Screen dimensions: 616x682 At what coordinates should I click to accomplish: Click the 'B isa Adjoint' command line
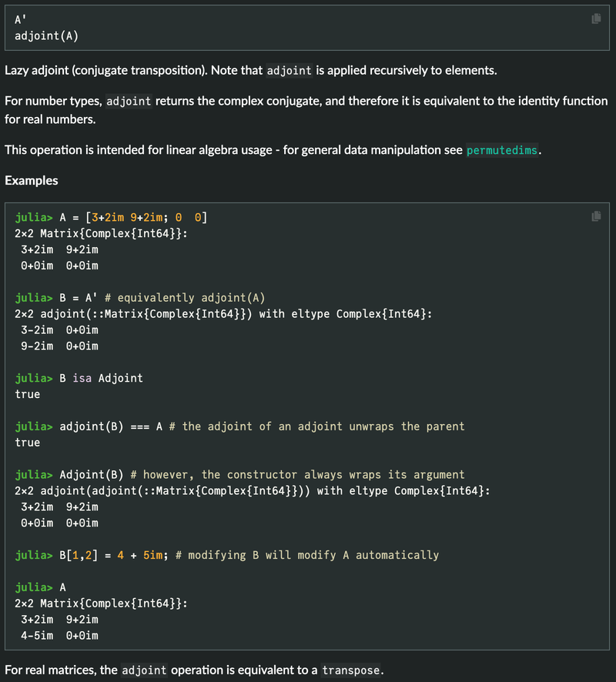(79, 378)
